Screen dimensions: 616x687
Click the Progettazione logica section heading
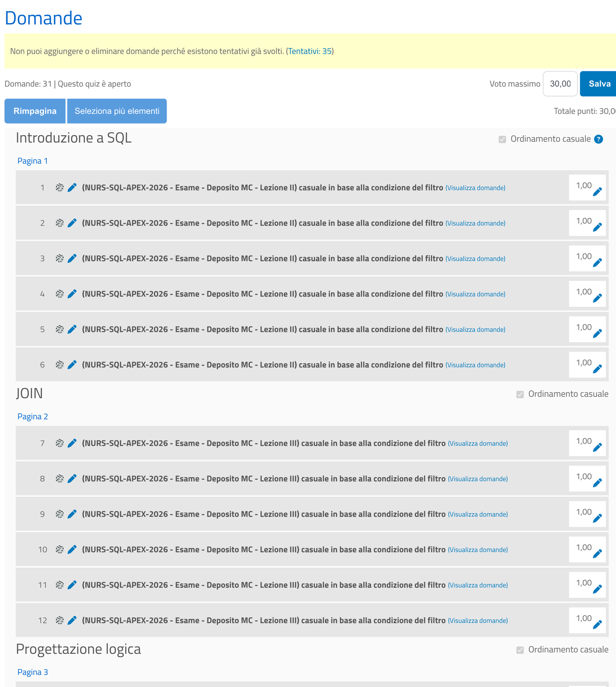(x=78, y=649)
